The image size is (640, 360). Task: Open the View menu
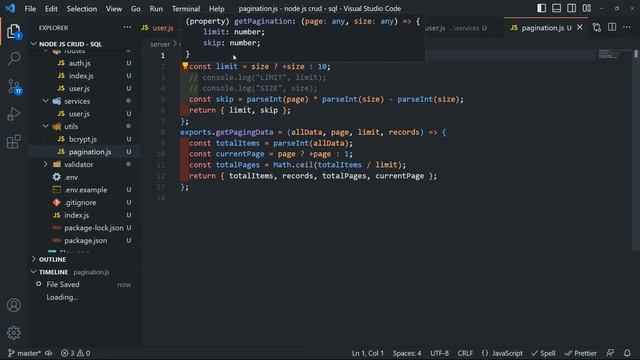tap(113, 9)
